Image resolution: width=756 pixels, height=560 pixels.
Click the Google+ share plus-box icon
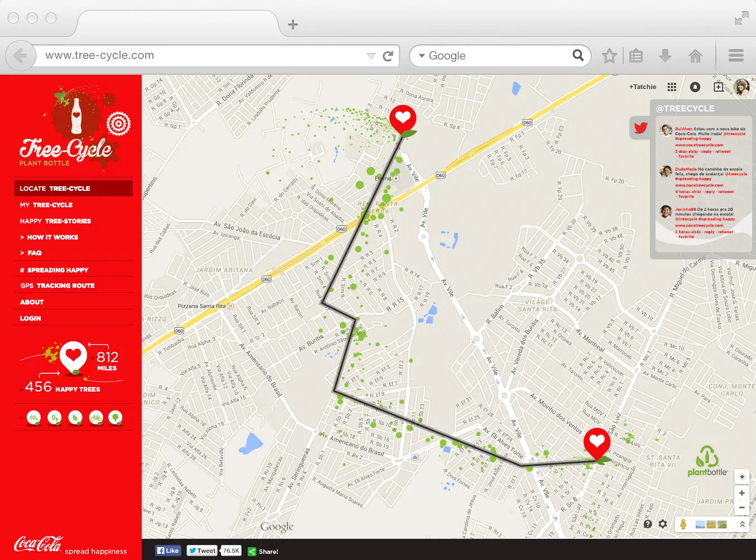719,86
